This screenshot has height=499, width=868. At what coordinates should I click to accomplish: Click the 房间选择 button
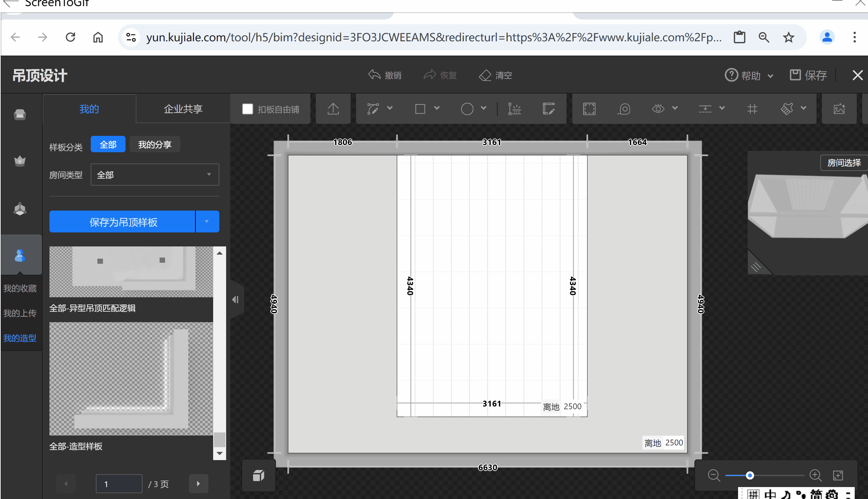(x=843, y=162)
